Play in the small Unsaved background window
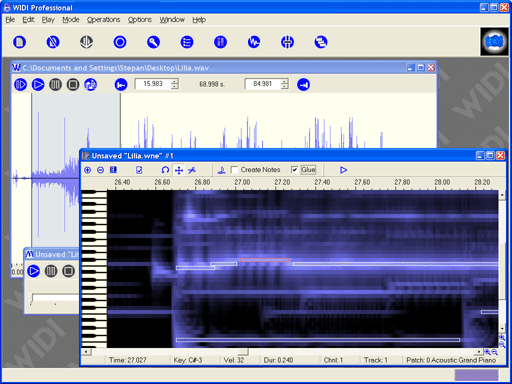 tap(33, 271)
